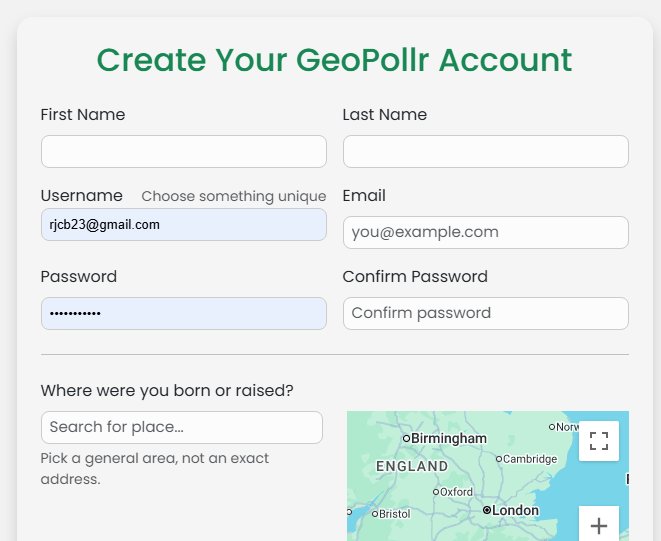Screen dimensions: 661x541
Task: Click London city marker on map
Action: [487, 510]
